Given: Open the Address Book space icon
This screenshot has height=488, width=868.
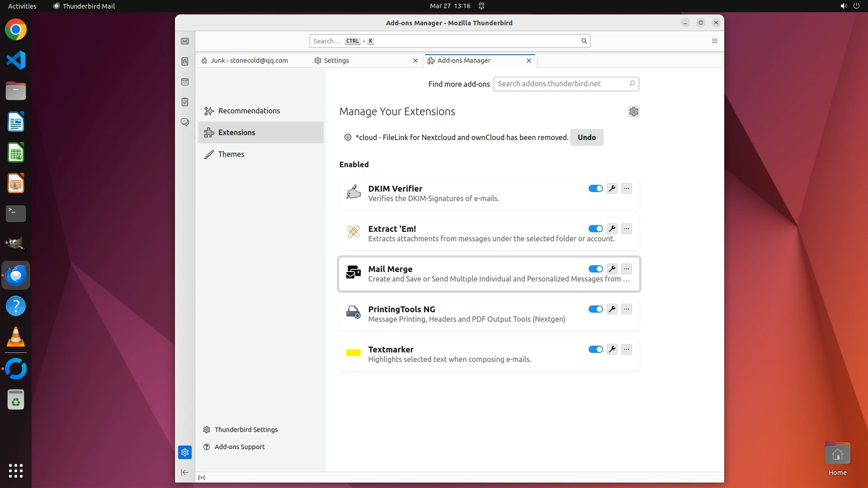Looking at the screenshot, I should click(185, 61).
